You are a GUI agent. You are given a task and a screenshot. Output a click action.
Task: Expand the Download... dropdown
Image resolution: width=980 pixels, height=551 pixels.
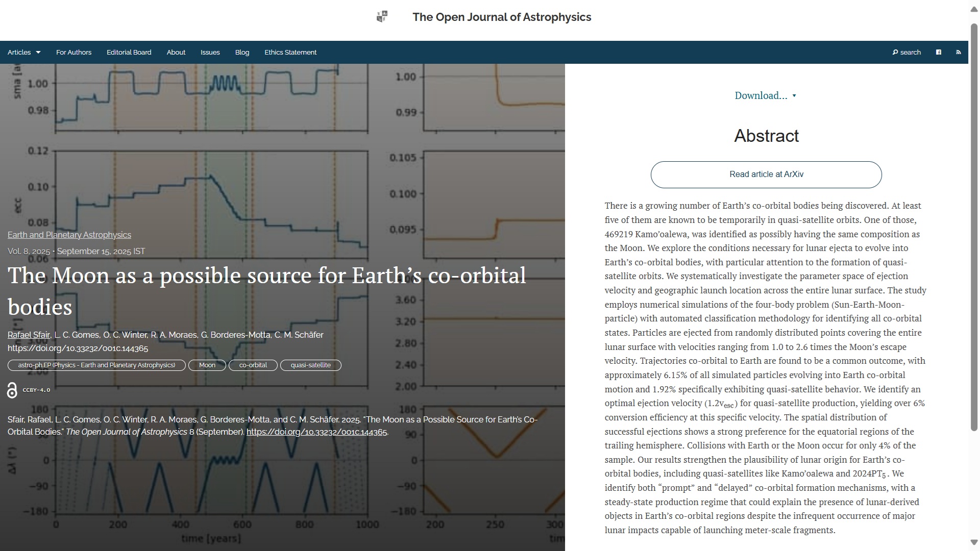click(765, 95)
